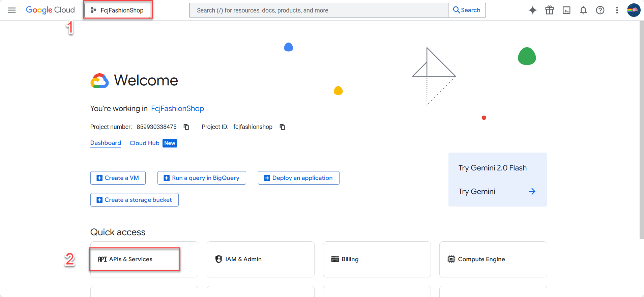Open the free trial gift icon
The image size is (644, 297).
tap(550, 10)
